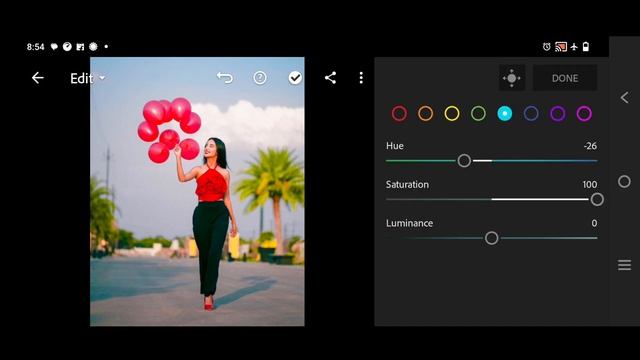640x360 pixels.
Task: Select the aqua color channel
Action: (x=504, y=113)
